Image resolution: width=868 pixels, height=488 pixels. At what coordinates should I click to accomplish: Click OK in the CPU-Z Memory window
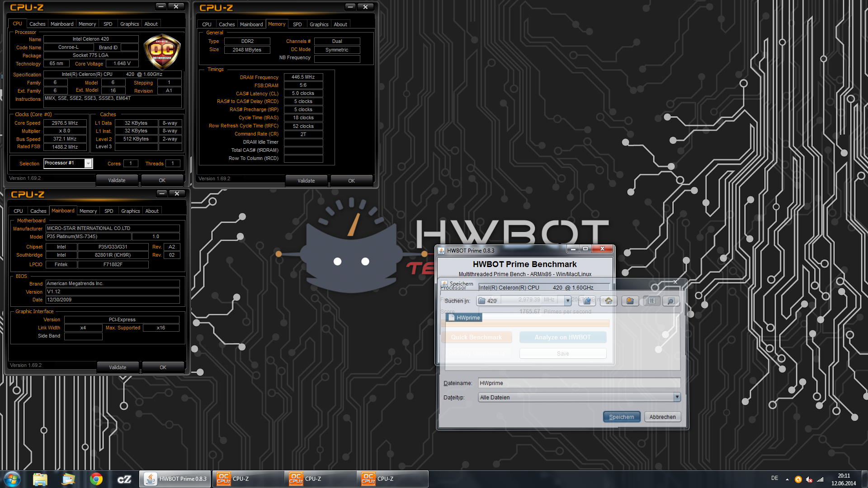[351, 181]
